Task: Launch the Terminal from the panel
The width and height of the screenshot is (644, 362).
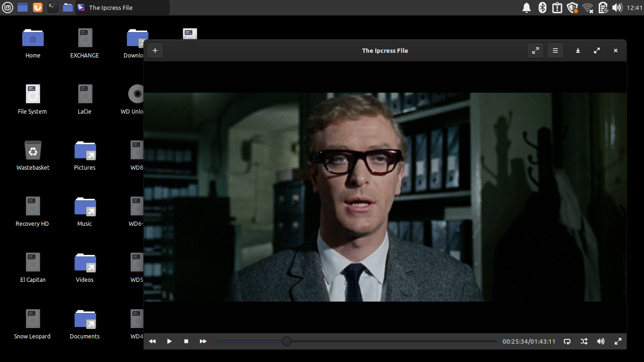Action: (x=53, y=8)
